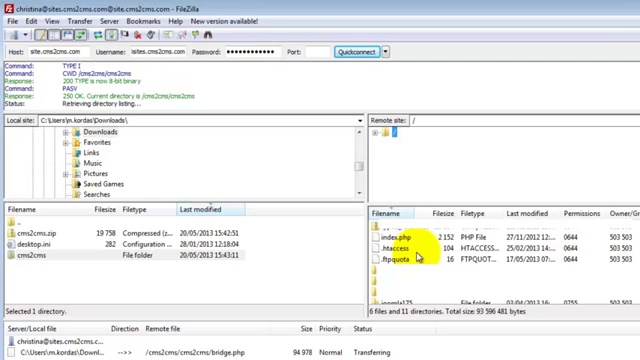This screenshot has width=640, height=360.
Task: Disconnect from the current server
Action: tap(138, 35)
